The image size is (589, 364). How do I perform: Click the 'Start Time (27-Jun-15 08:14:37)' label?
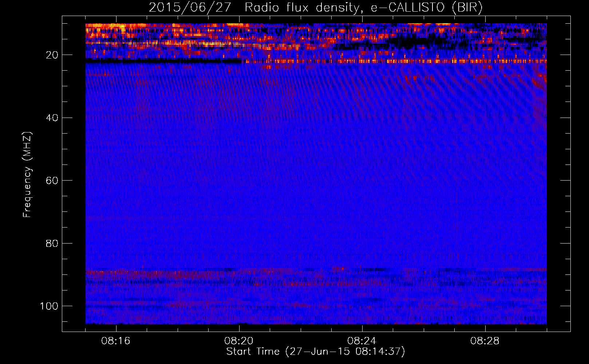pos(316,352)
